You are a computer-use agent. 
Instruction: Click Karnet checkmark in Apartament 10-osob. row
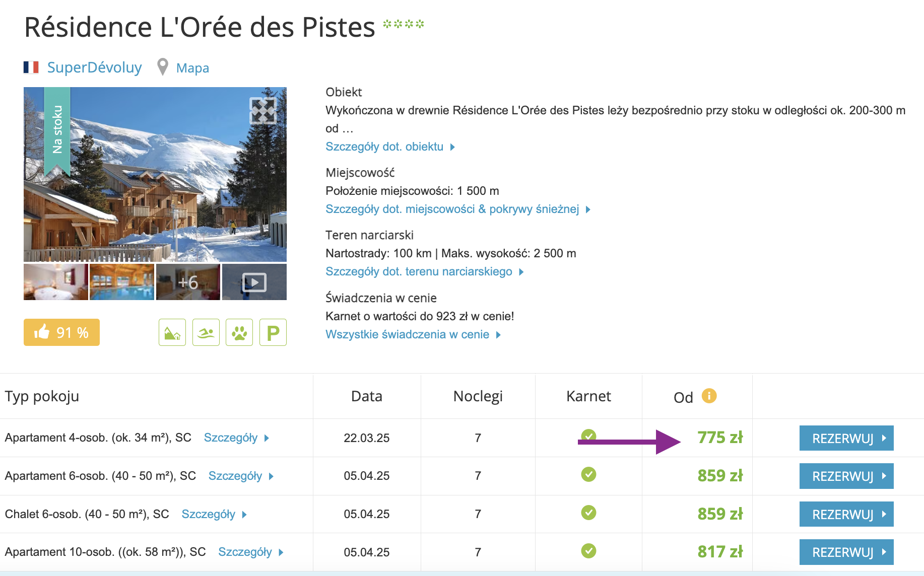tap(588, 551)
